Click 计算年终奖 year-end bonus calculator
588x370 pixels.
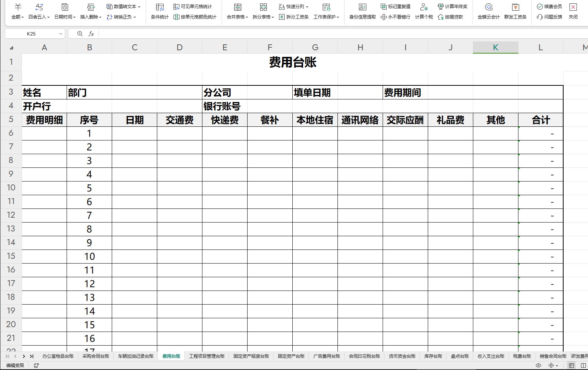click(x=453, y=7)
